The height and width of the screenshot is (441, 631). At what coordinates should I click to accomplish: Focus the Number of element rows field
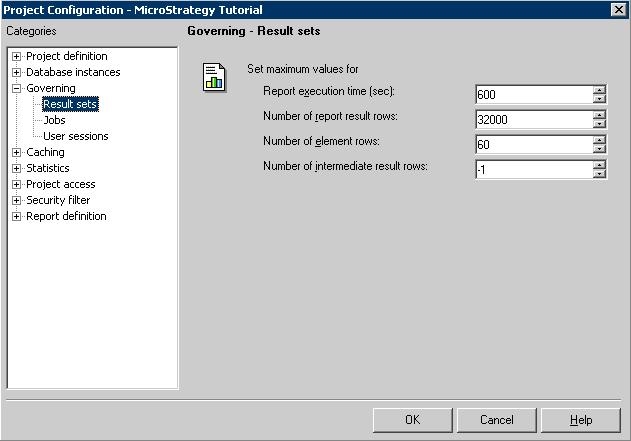pos(534,144)
